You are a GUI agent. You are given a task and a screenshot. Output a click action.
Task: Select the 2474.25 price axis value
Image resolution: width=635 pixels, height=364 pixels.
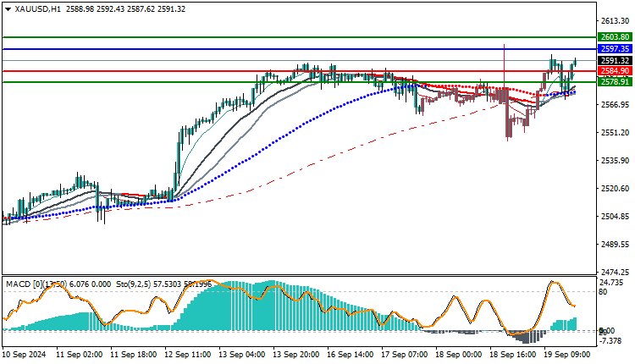point(616,272)
